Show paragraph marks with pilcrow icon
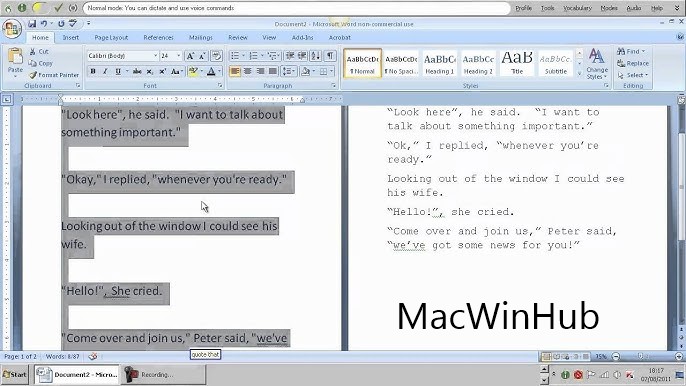686x386 pixels. [330, 56]
